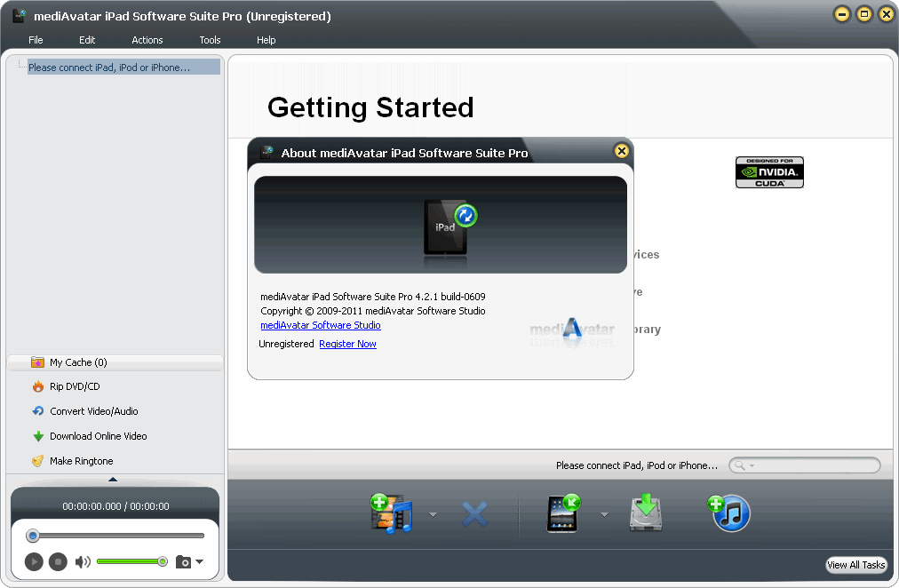Viewport: 899px width, 588px height.
Task: Click the View All Tasks button
Action: coord(855,565)
